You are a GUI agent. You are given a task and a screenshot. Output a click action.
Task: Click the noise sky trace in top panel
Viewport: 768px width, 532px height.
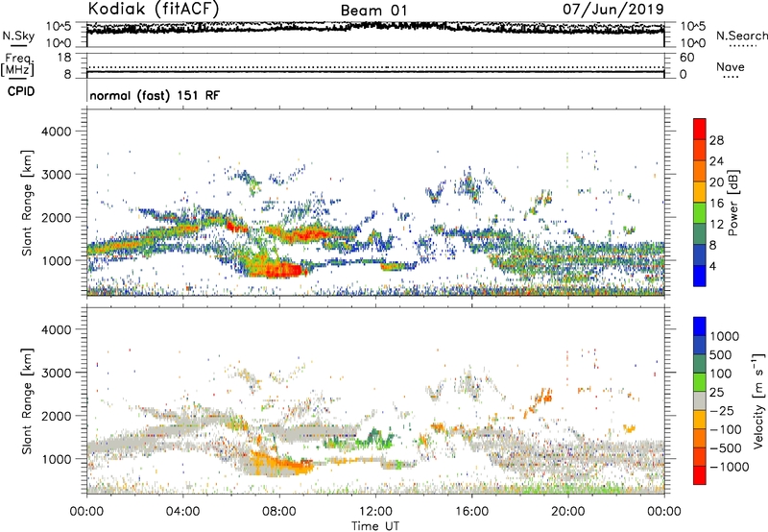point(375,28)
